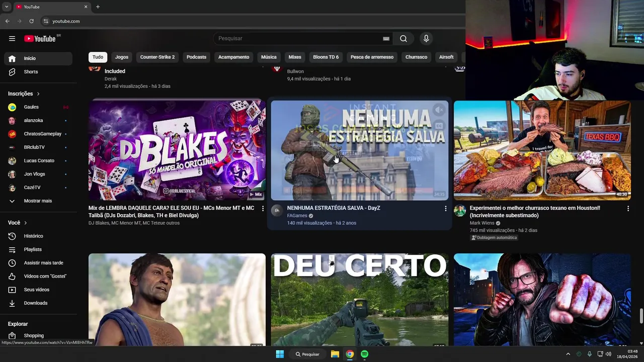Open Playlists in the sidebar
Viewport: 644px width, 362px height.
38,249
